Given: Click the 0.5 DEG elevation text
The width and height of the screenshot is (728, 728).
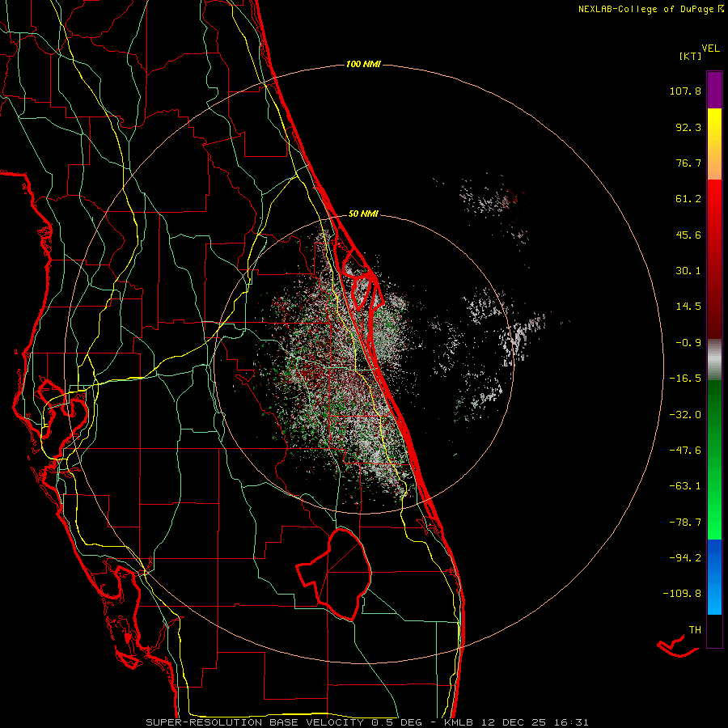Looking at the screenshot, I should tap(397, 722).
